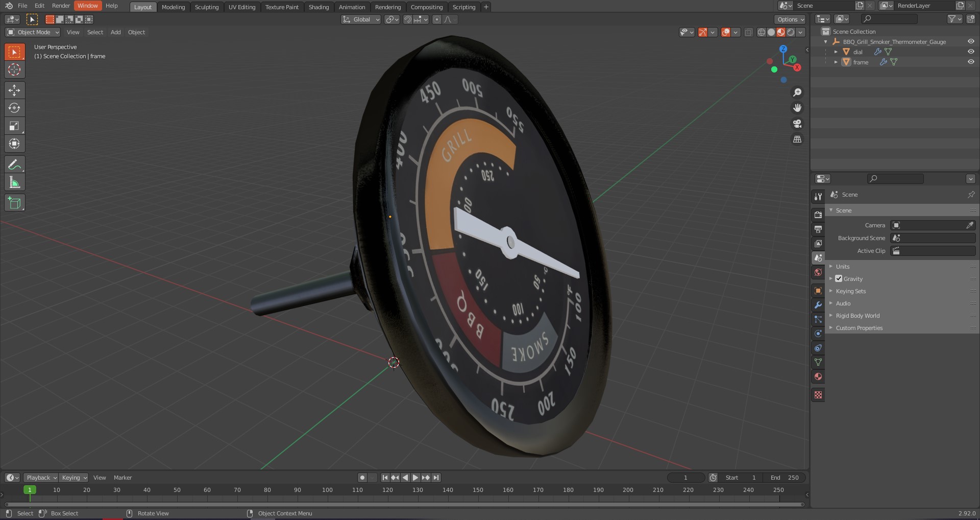Open the Modifier properties tab
Image resolution: width=980 pixels, height=520 pixels.
click(818, 305)
